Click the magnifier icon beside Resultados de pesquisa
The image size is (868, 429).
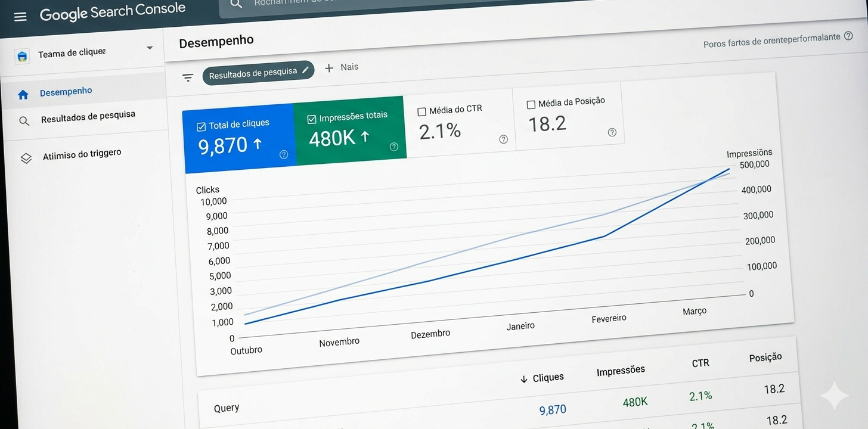point(24,120)
